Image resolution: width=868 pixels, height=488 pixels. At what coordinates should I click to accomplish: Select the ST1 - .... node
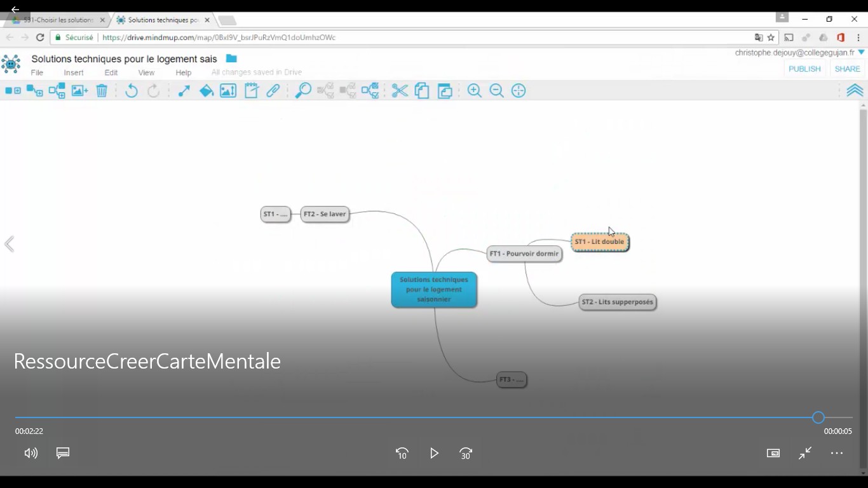tap(276, 214)
